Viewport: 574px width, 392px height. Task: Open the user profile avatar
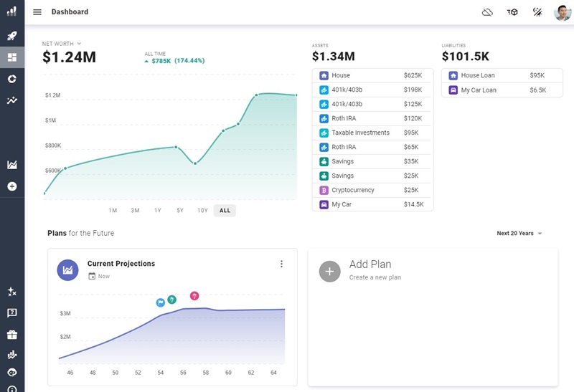coord(563,12)
